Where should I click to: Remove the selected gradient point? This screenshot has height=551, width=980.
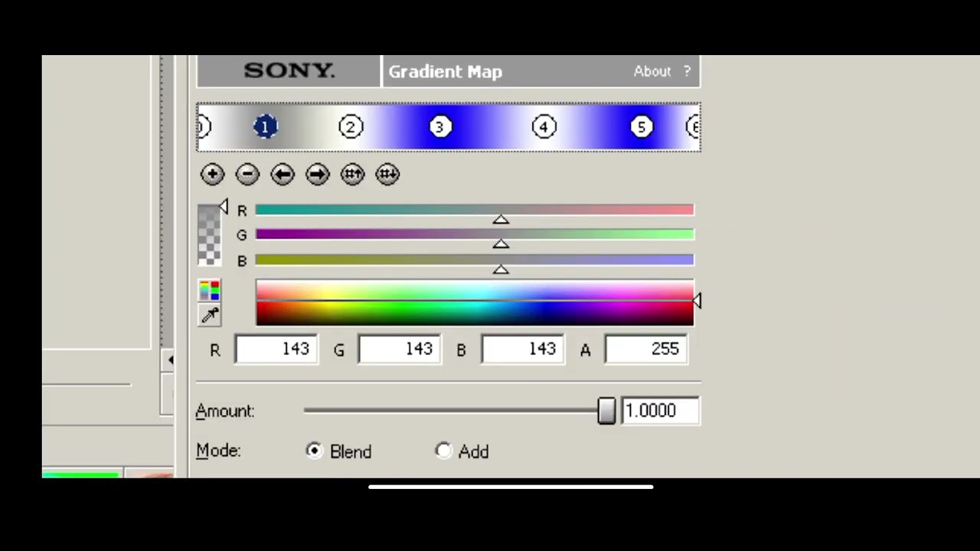coord(247,174)
